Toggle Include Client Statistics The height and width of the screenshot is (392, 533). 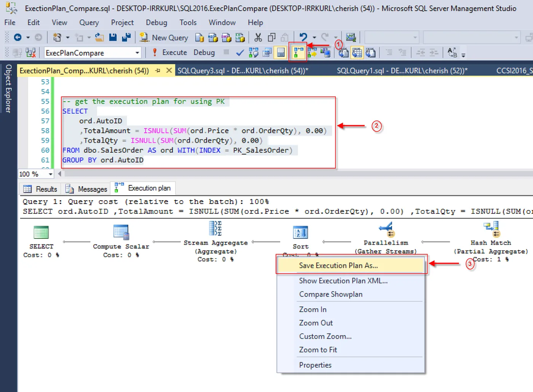pos(325,52)
